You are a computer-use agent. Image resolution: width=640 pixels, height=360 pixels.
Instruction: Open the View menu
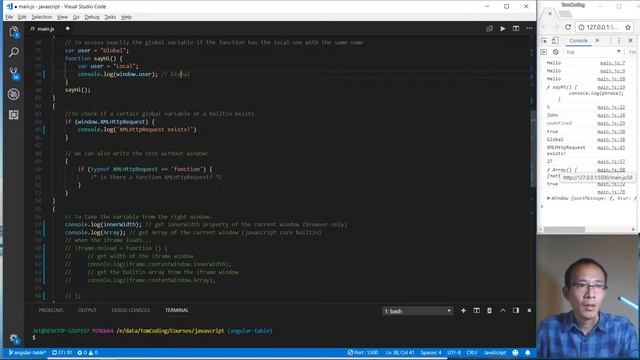62,17
